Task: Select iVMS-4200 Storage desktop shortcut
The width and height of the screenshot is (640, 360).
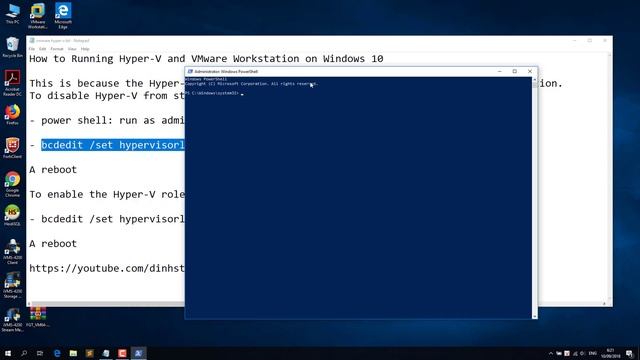Action: (x=12, y=285)
